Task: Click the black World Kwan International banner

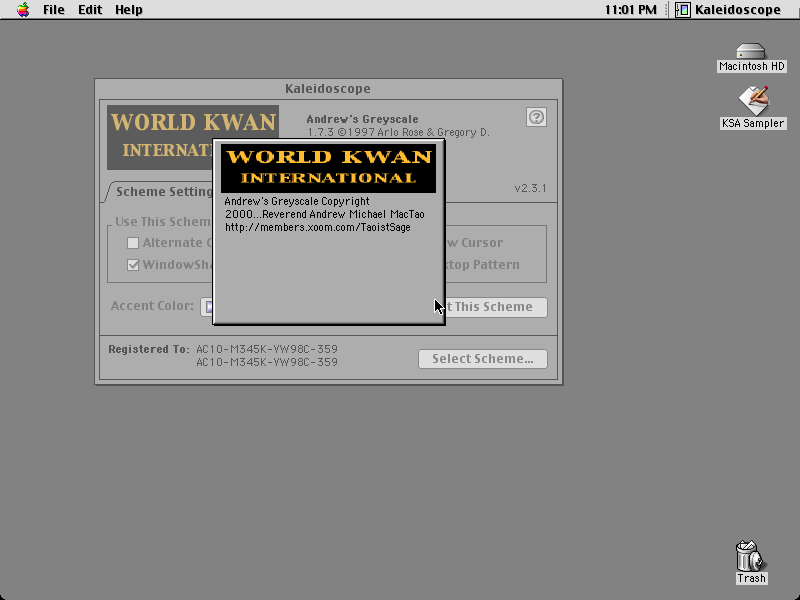Action: click(329, 168)
